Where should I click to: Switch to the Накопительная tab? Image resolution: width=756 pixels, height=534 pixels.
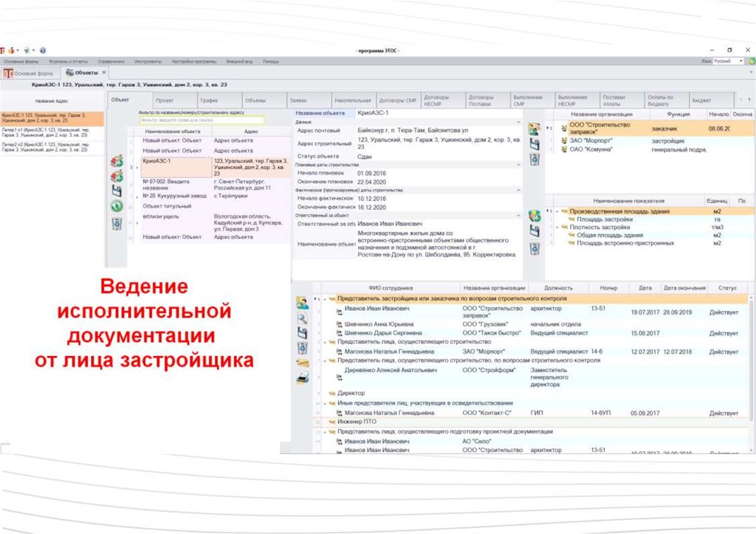click(x=353, y=100)
